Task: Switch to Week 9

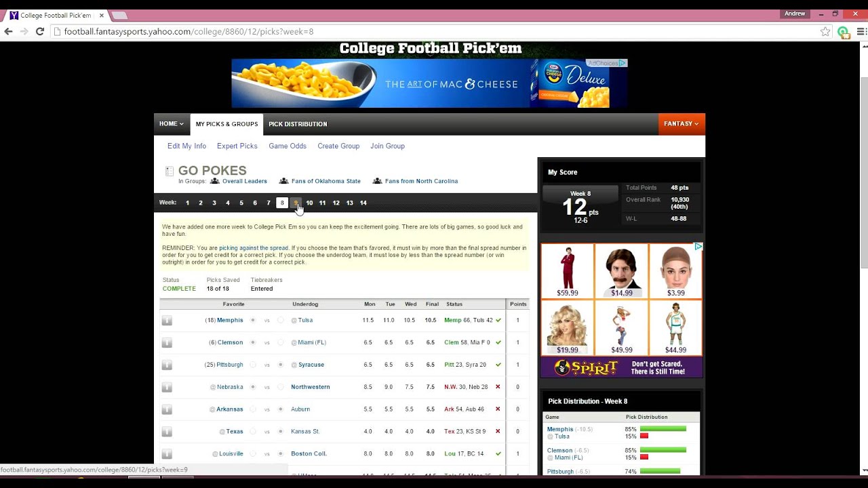Action: (296, 203)
